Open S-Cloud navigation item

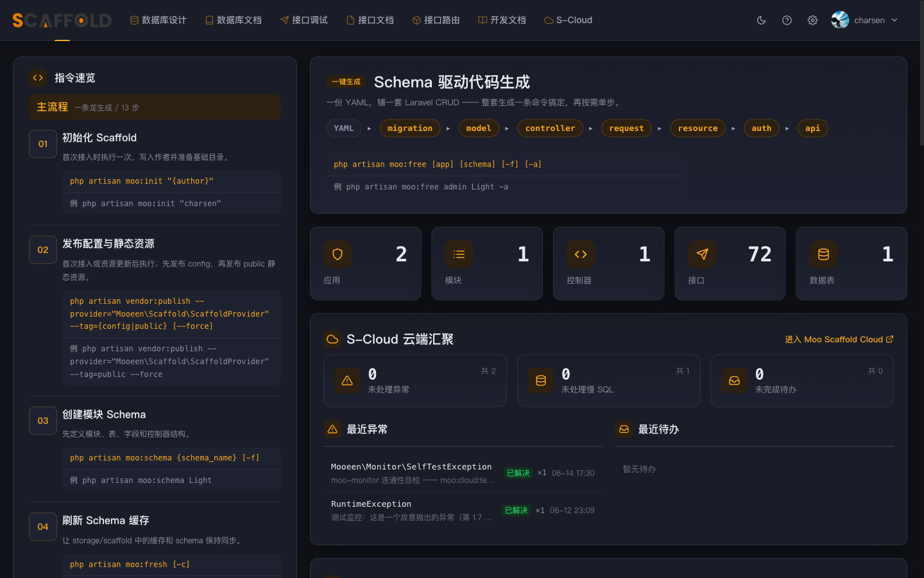(x=568, y=20)
